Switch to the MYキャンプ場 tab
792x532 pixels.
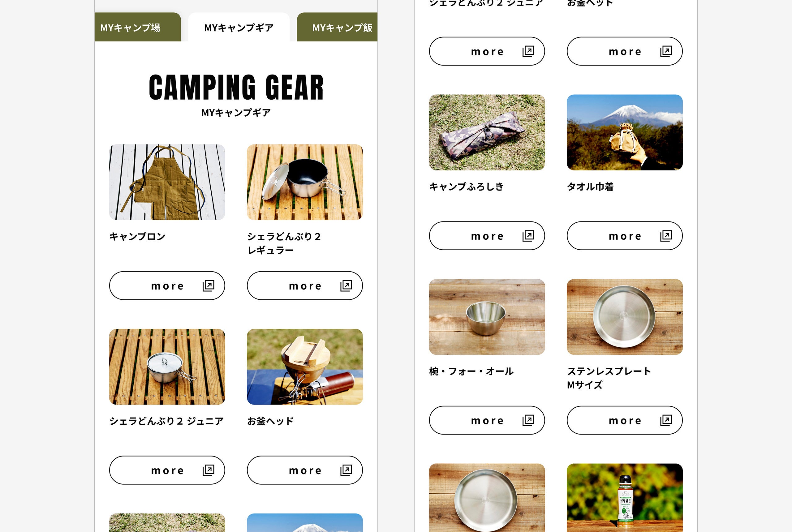pos(137,27)
